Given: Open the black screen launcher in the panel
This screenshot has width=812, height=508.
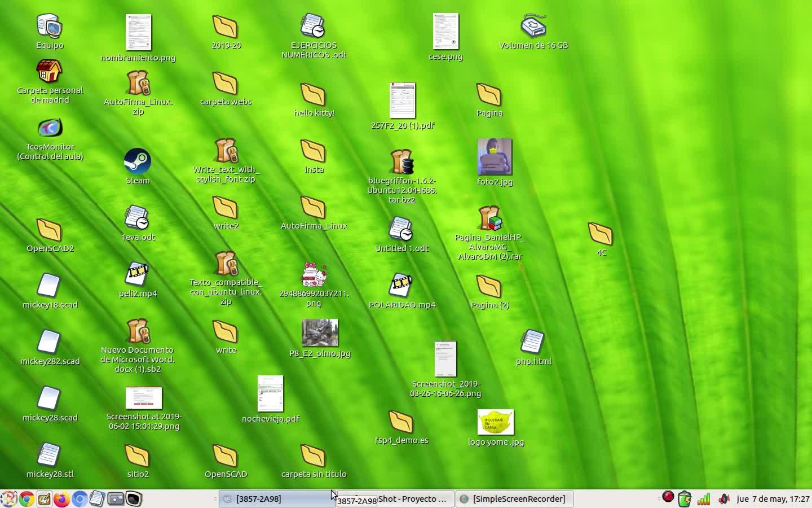Looking at the screenshot, I should click(134, 498).
